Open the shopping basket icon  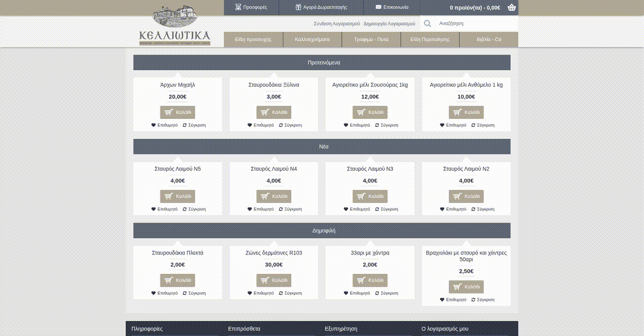pyautogui.click(x=512, y=8)
